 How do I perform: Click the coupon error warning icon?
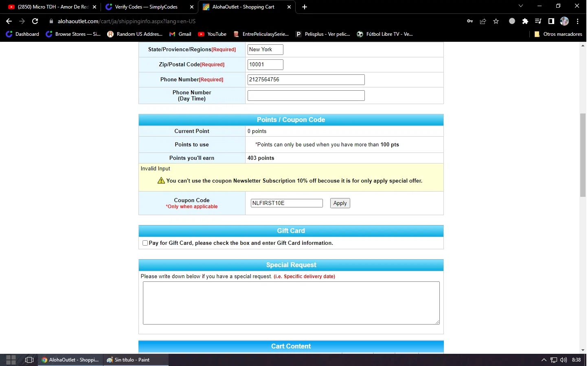(x=161, y=181)
